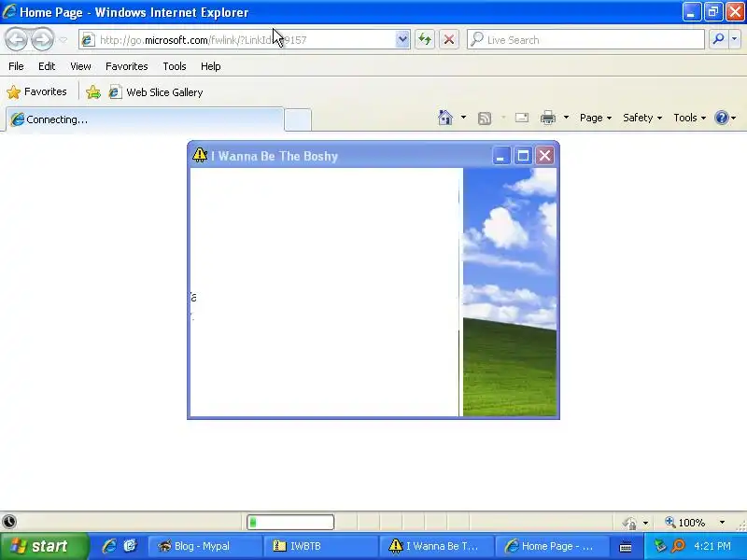Run search with magnifier button

pyautogui.click(x=718, y=40)
